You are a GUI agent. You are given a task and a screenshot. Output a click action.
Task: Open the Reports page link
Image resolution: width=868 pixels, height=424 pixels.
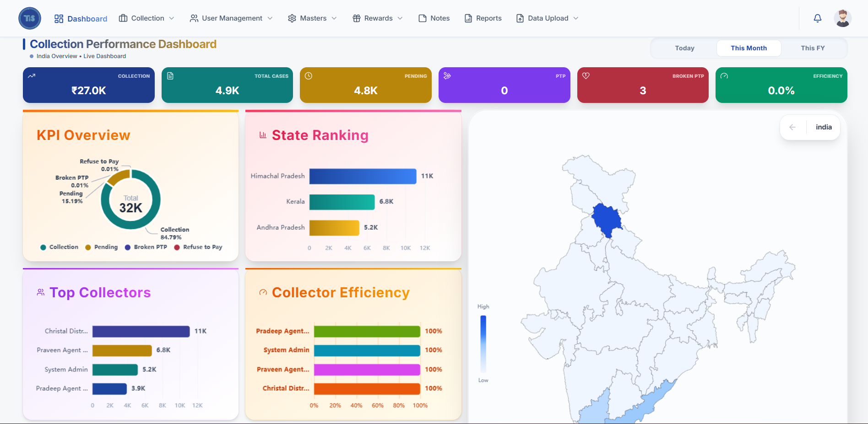click(483, 18)
